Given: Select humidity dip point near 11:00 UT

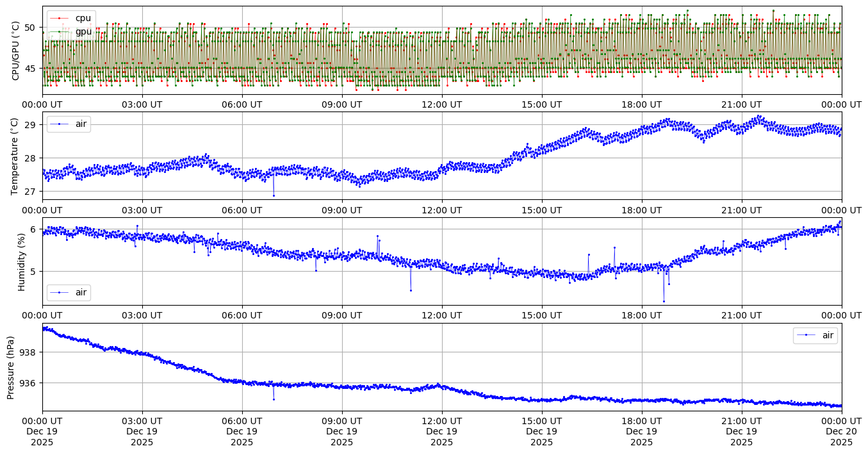Looking at the screenshot, I should click(411, 290).
